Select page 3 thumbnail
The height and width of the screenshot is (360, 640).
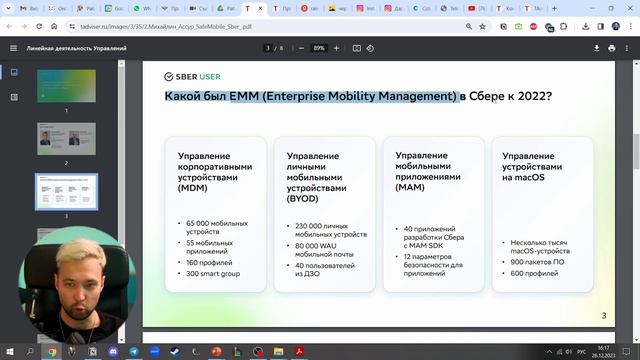pos(67,192)
